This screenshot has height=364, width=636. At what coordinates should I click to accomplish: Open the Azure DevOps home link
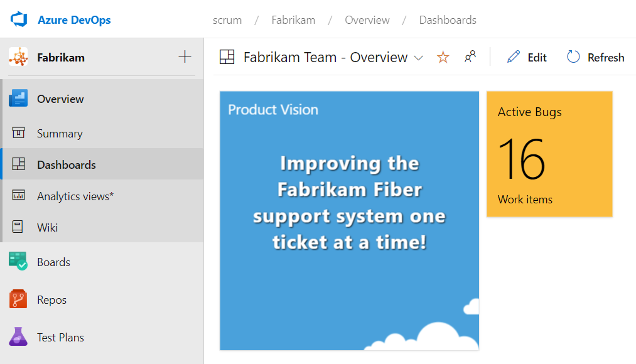pyautogui.click(x=74, y=20)
